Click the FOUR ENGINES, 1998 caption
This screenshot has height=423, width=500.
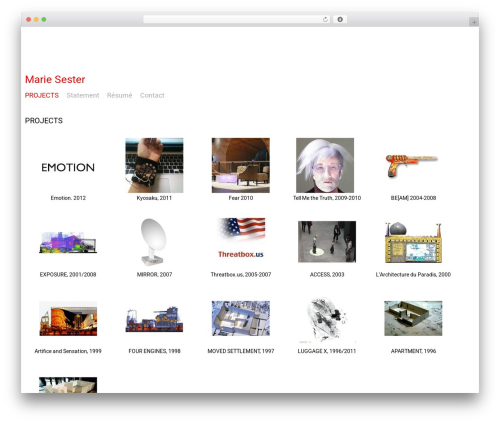[154, 351]
